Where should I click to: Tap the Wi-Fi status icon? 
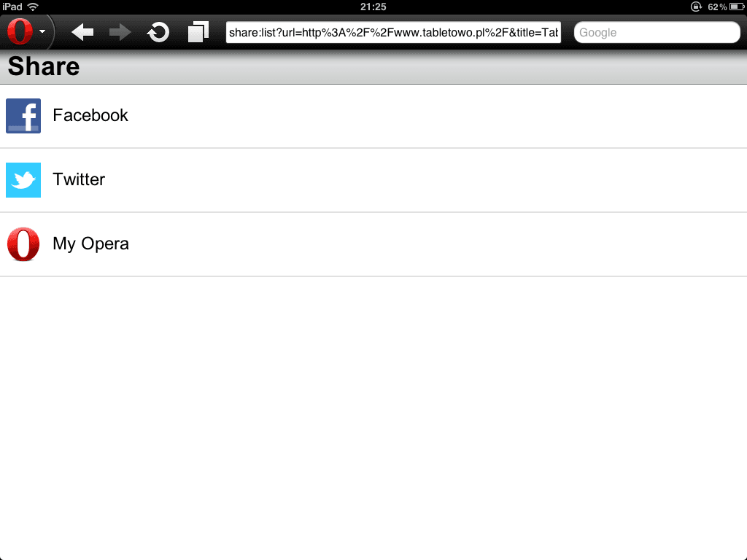[33, 7]
